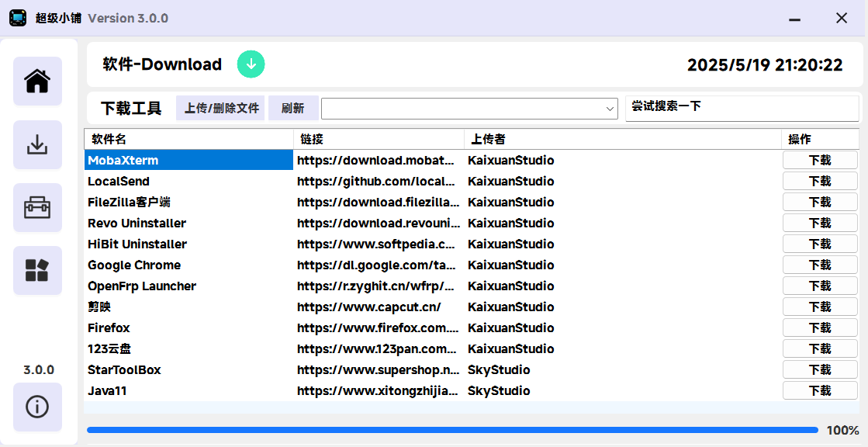Click the 软件-Download page title
The image size is (868, 447).
(162, 64)
